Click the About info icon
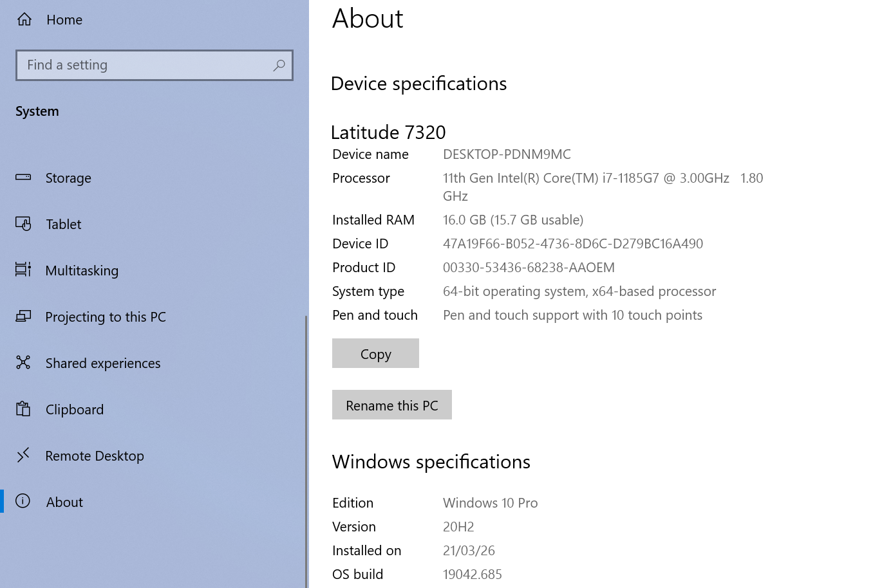Screen dimensions: 882x588 tap(23, 501)
